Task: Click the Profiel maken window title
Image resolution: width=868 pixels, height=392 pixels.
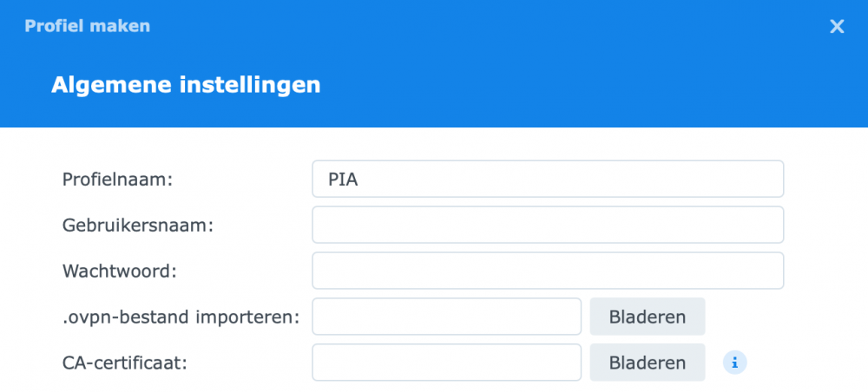Action: click(87, 26)
